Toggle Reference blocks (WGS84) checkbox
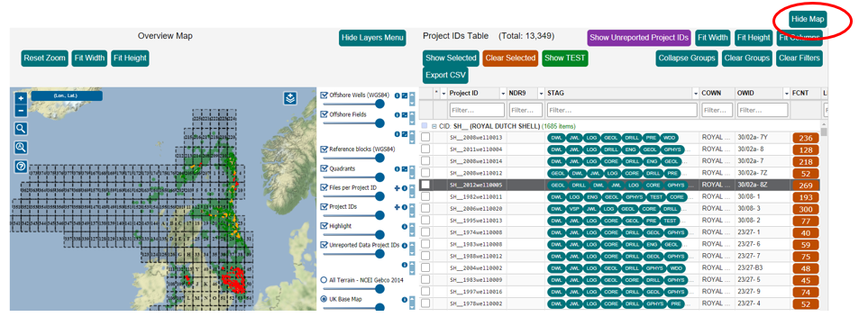The image size is (868, 335). pyautogui.click(x=324, y=149)
